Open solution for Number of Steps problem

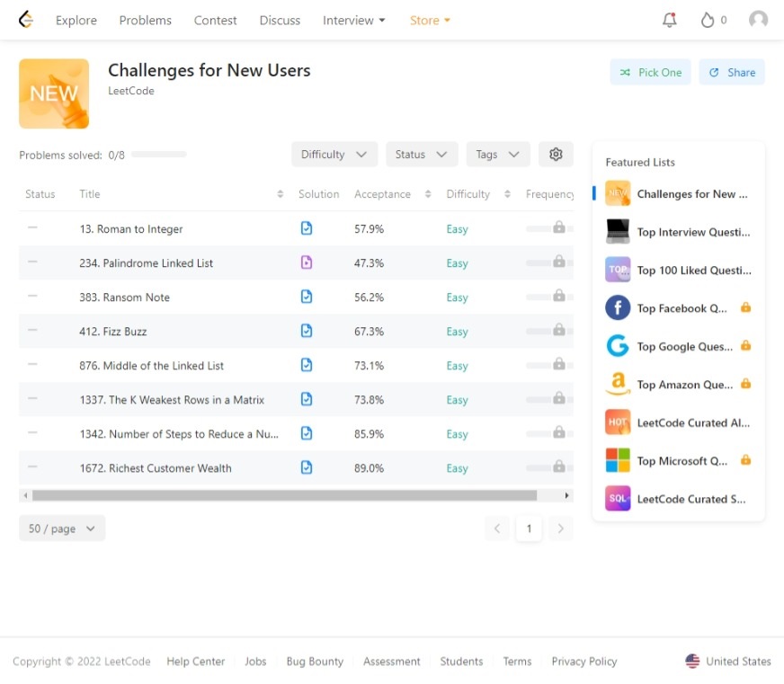click(307, 433)
